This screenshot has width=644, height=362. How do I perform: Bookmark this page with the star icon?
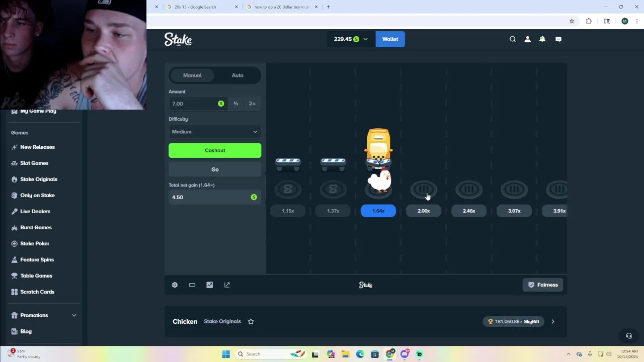(572, 21)
